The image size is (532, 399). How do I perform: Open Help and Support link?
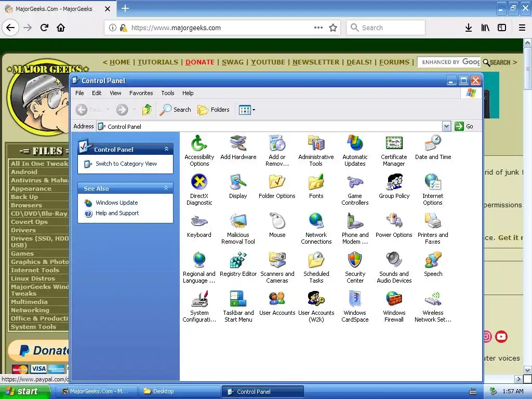pos(117,213)
